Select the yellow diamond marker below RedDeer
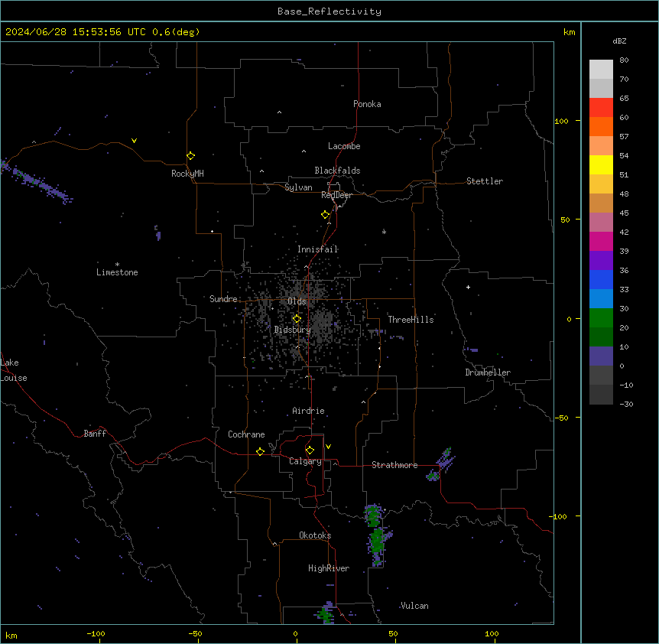 pyautogui.click(x=326, y=215)
